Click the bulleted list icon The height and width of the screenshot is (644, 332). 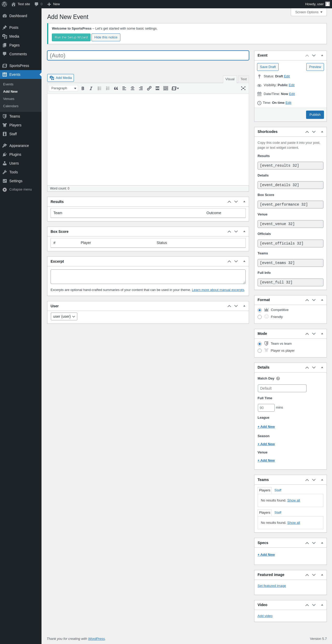pyautogui.click(x=99, y=89)
